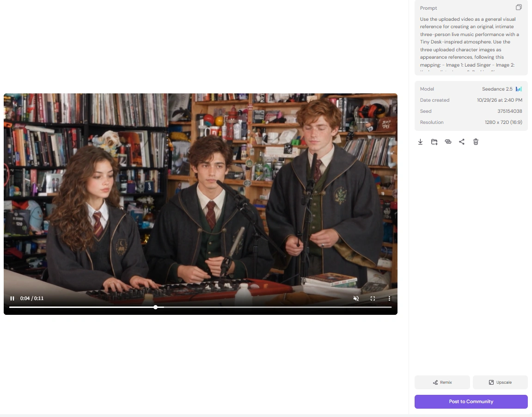Delete the generated video

(x=476, y=142)
